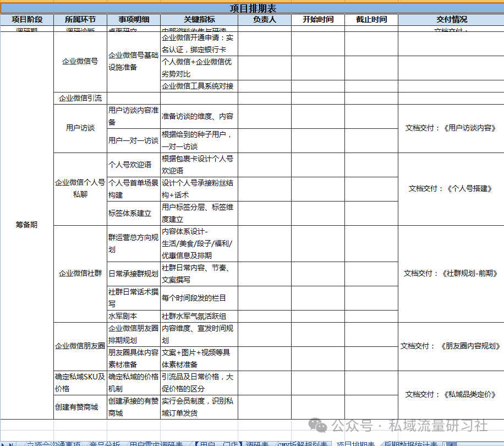Screen dimensions: 504x446
Task: Select the 标签体系建立 cell
Action: [134, 214]
